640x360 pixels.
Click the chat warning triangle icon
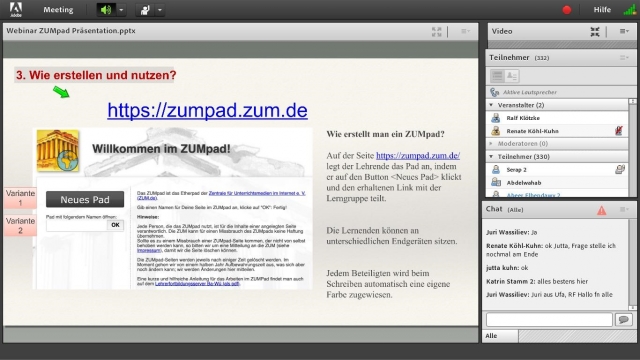(x=602, y=210)
